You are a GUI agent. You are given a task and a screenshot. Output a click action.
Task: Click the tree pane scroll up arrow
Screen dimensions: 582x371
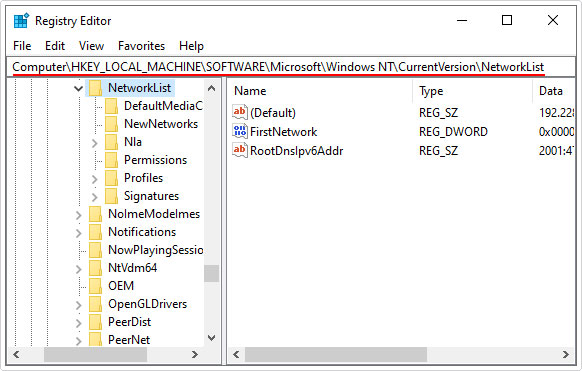(x=212, y=88)
